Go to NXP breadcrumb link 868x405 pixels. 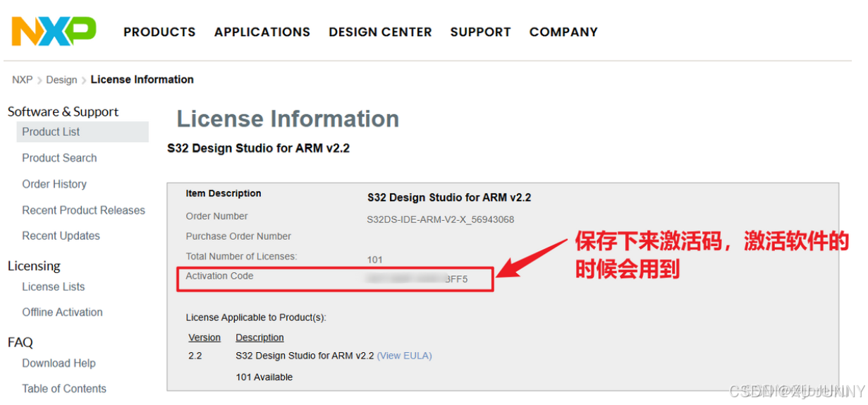[22, 80]
